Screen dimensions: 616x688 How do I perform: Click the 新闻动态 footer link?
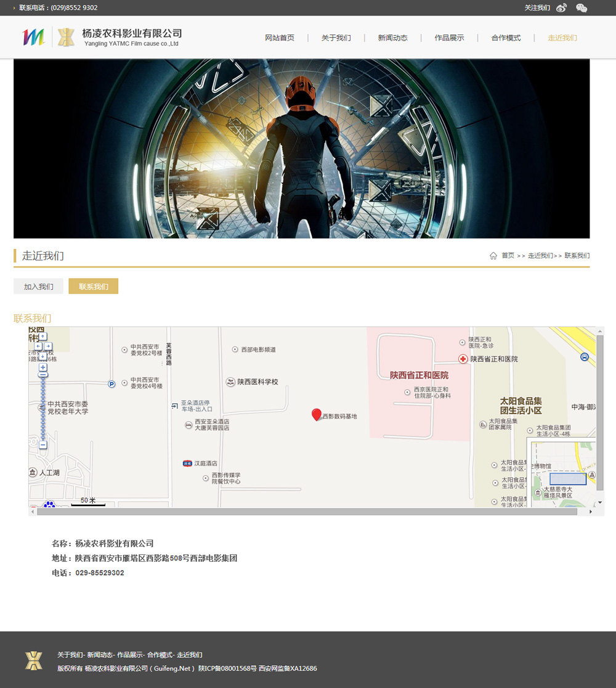pyautogui.click(x=99, y=655)
